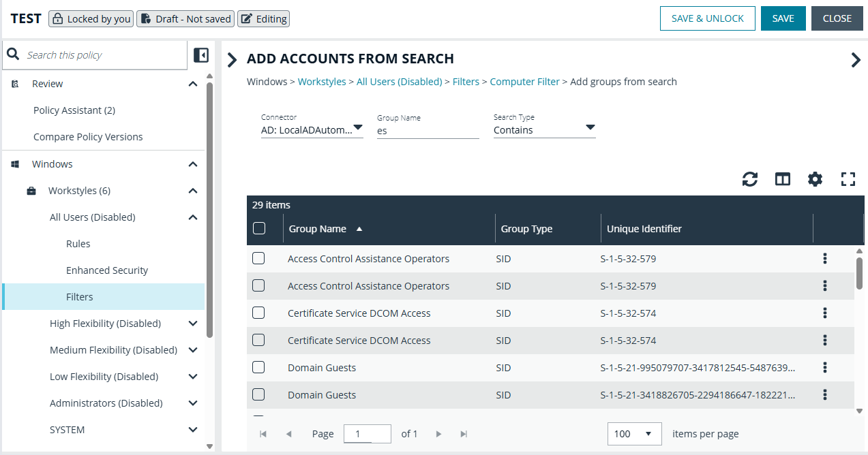Open actions menu for second Certificate Service DCOM Access row
The width and height of the screenshot is (868, 455).
click(825, 340)
